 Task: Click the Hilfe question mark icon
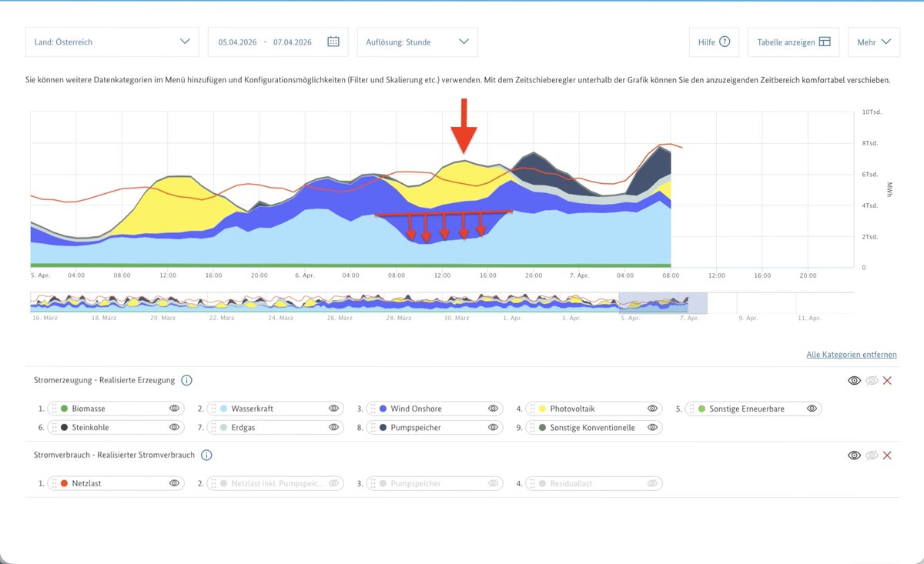[725, 42]
